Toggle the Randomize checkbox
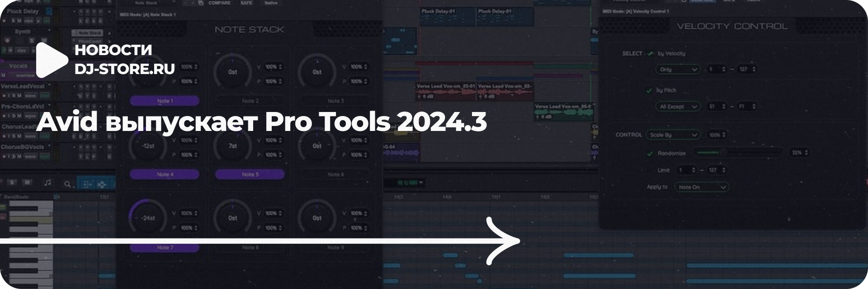This screenshot has width=868, height=289. (x=650, y=154)
